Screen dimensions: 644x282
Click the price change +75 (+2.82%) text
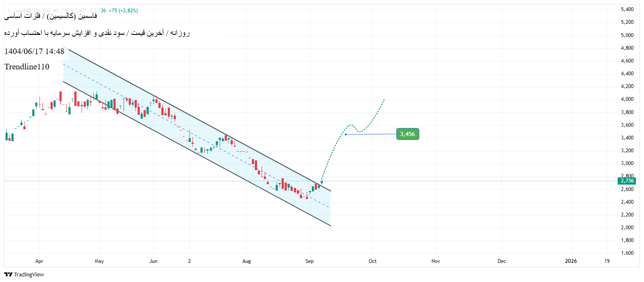point(123,11)
